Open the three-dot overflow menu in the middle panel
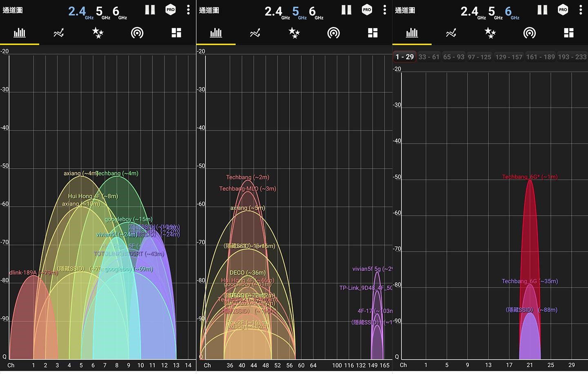This screenshot has width=588, height=374. click(x=385, y=10)
